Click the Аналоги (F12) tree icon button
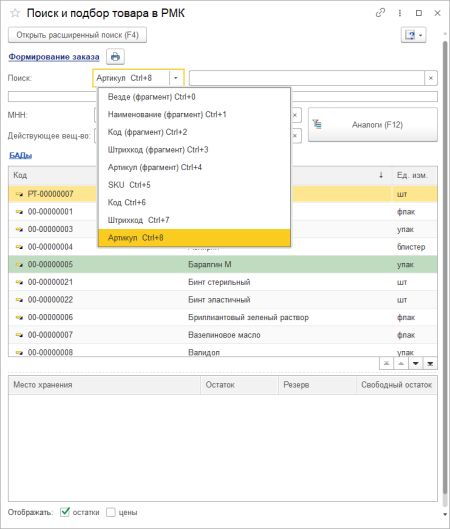 point(373,125)
